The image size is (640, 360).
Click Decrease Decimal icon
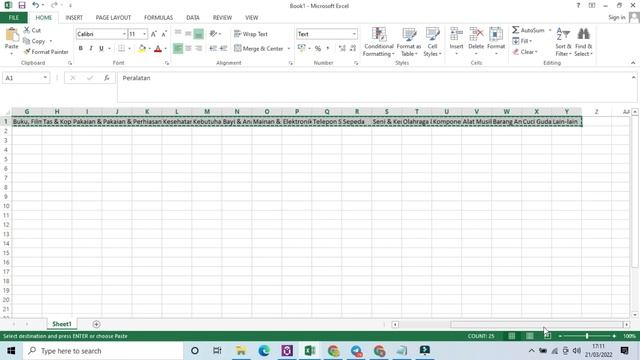click(353, 48)
